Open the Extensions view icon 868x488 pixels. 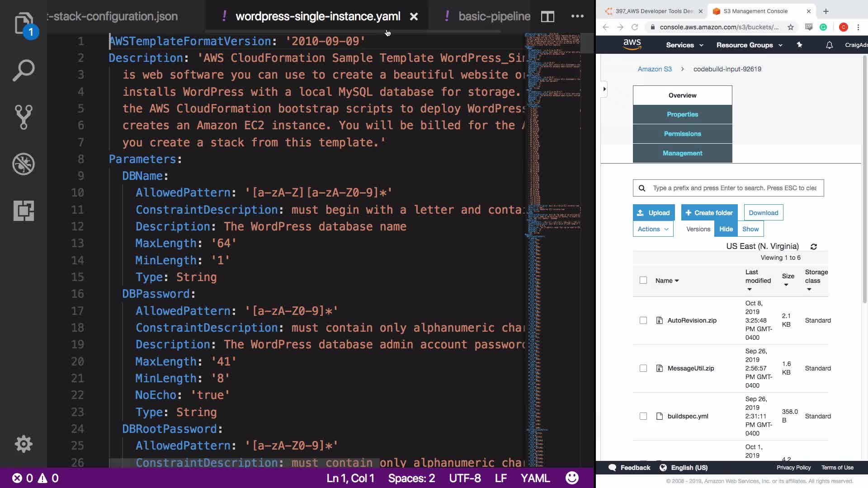(x=24, y=211)
